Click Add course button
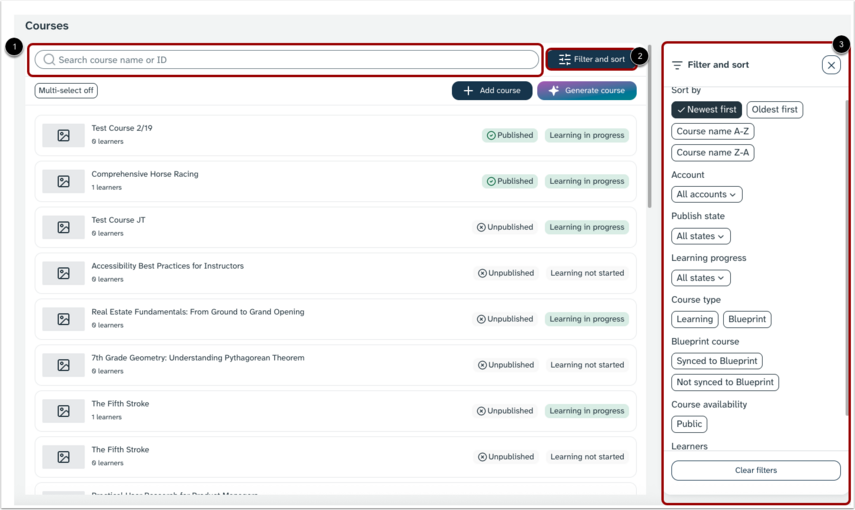 click(492, 91)
